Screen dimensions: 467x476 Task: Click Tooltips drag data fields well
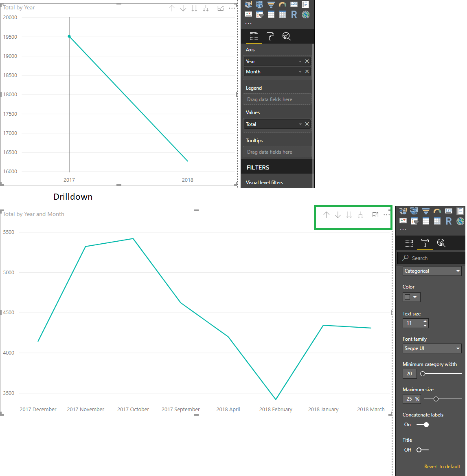277,152
